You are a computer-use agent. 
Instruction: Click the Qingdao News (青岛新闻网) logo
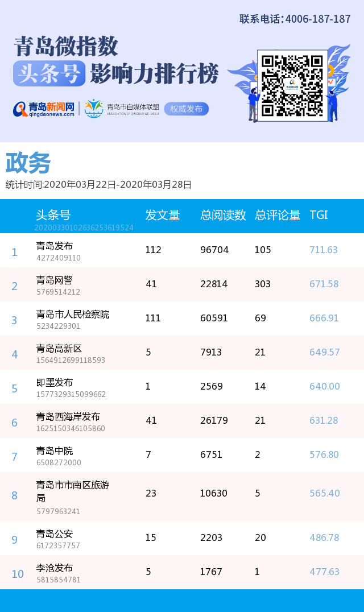tap(44, 109)
